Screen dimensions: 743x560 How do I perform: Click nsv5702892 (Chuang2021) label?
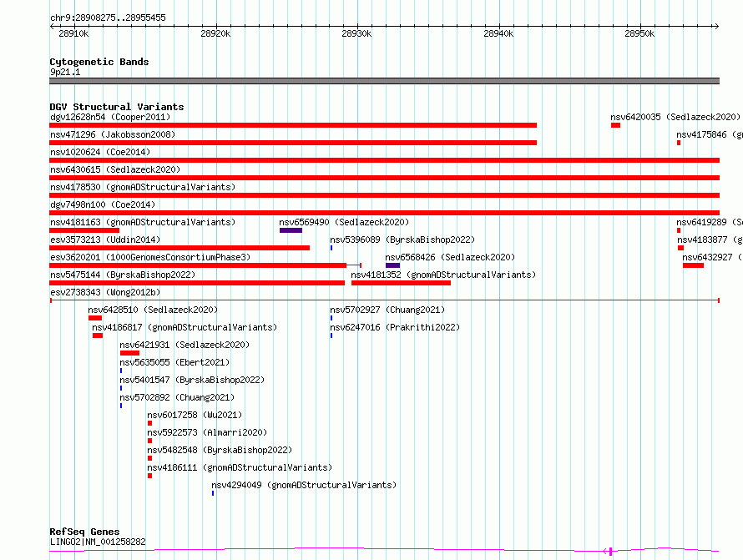point(177,397)
